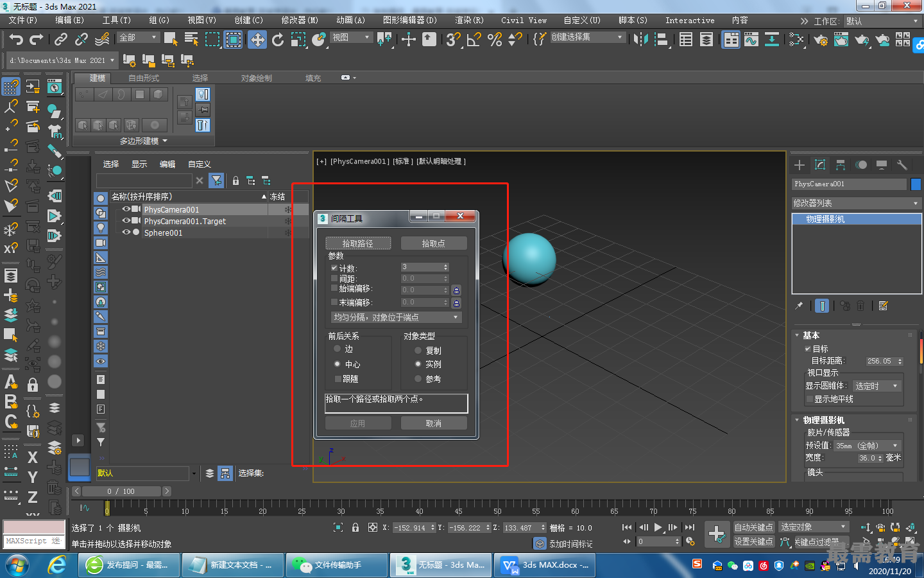Toggle the 计数 checkbox in Spacing Tool
The height and width of the screenshot is (578, 924).
(334, 268)
